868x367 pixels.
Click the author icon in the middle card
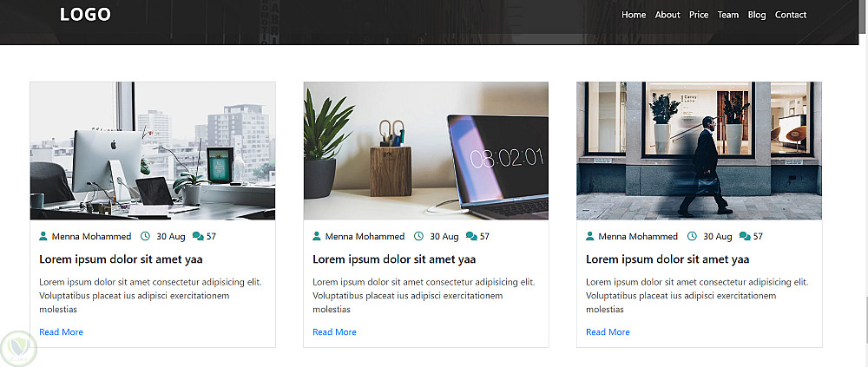(x=317, y=236)
